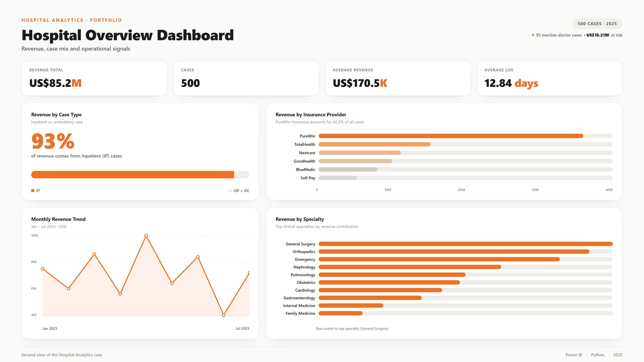This screenshot has width=644, height=362.
Task: Click the Cases 500 card value
Action: 191,83
